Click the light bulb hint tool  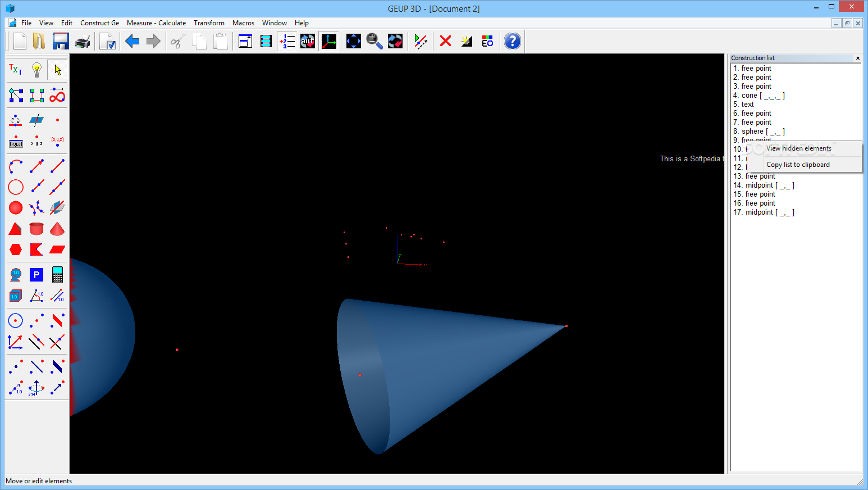point(36,70)
